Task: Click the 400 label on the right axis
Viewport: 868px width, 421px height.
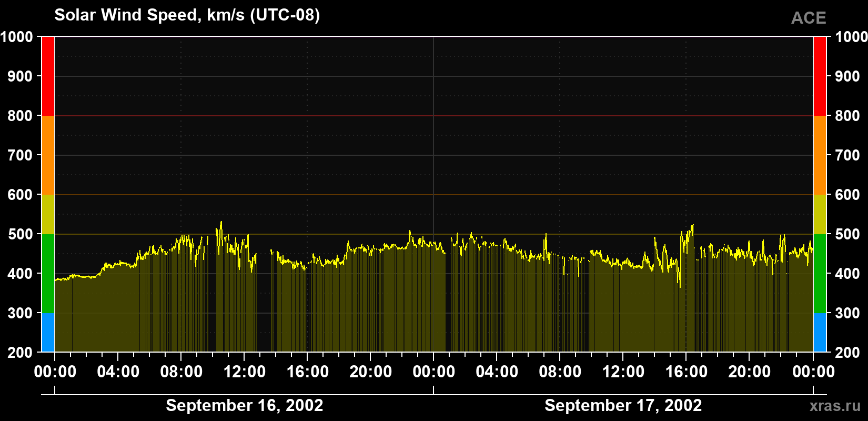Action: coord(847,274)
